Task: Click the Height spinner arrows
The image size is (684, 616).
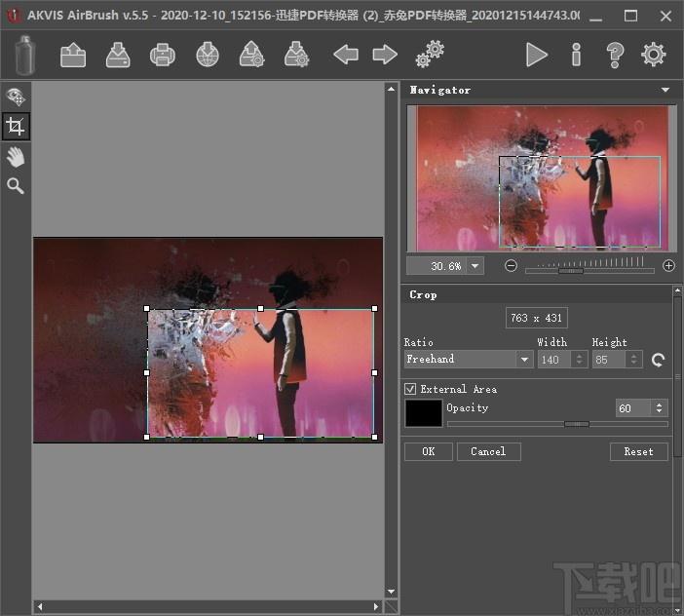Action: point(634,360)
